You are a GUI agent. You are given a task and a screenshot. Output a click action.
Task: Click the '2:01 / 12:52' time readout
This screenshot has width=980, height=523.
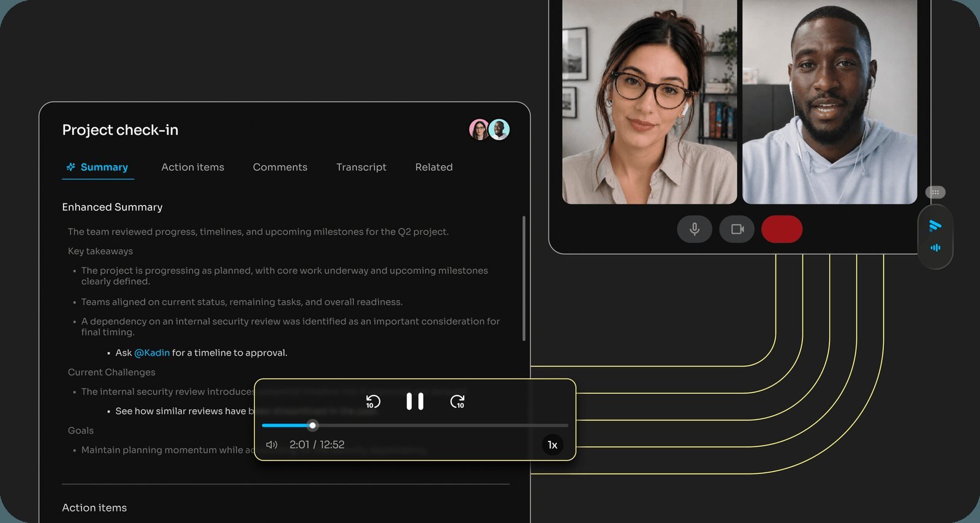317,445
